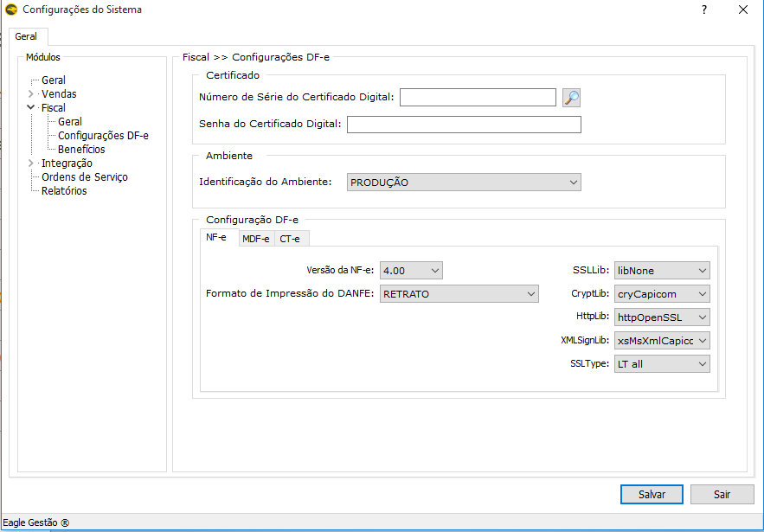764x532 pixels.
Task: Focus the Número de Série do Certificado field
Action: [478, 98]
